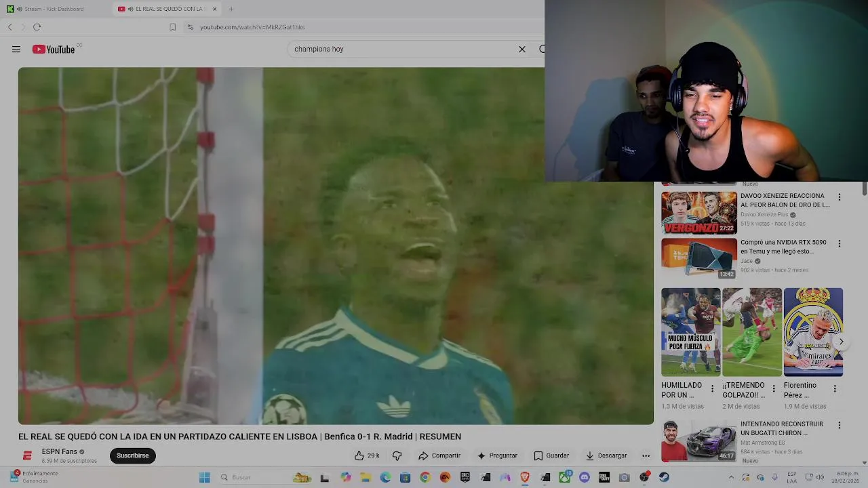This screenshot has width=868, height=488.
Task: Open options menu for the DAVOO XENEIZE video
Action: (840, 197)
